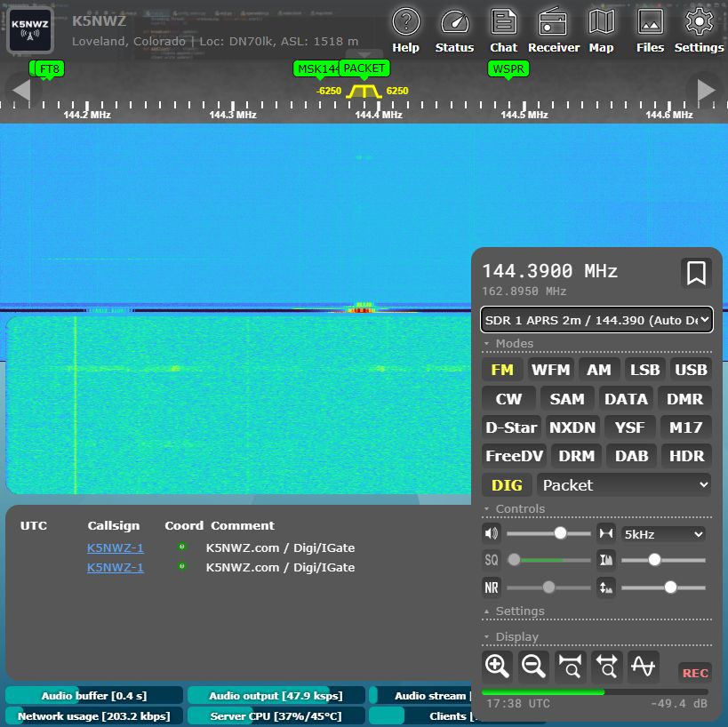Zoom in one step with magnifier plus
Viewport: 728px width, 727px height.
coord(497,667)
